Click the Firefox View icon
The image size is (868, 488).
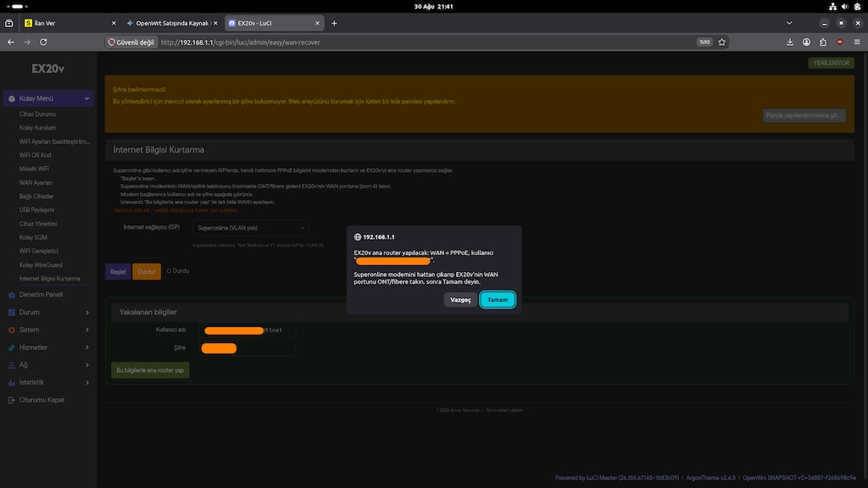click(8, 23)
